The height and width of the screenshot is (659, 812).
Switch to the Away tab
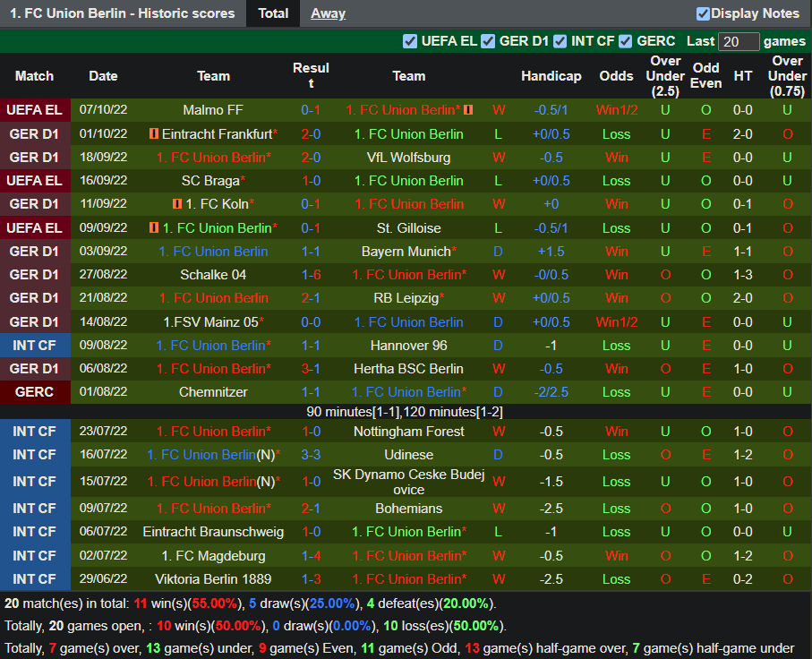click(x=328, y=13)
